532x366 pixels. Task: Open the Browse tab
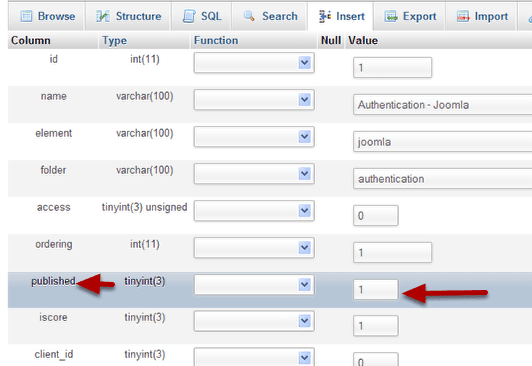point(46,16)
